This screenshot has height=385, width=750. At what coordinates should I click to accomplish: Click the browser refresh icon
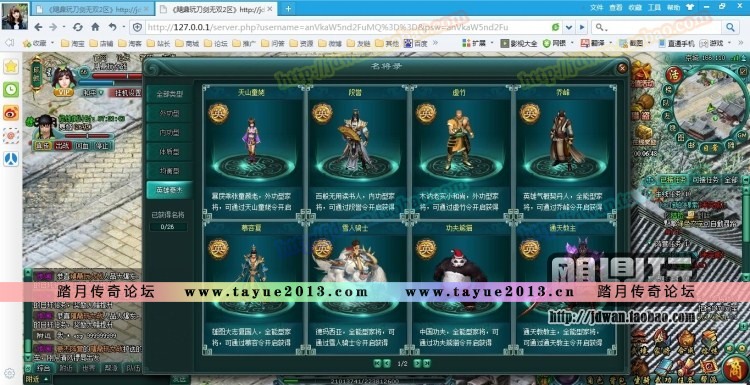click(x=77, y=27)
